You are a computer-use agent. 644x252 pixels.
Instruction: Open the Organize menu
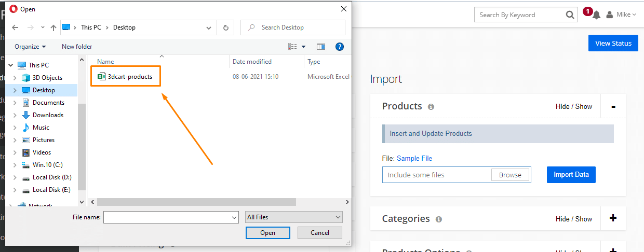pos(30,47)
